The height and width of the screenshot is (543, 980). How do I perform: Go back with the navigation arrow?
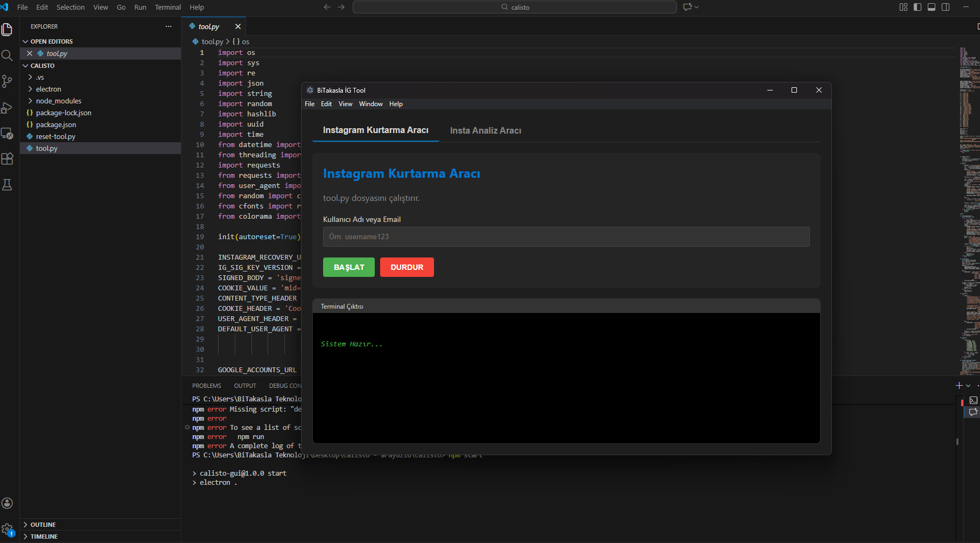(x=327, y=7)
